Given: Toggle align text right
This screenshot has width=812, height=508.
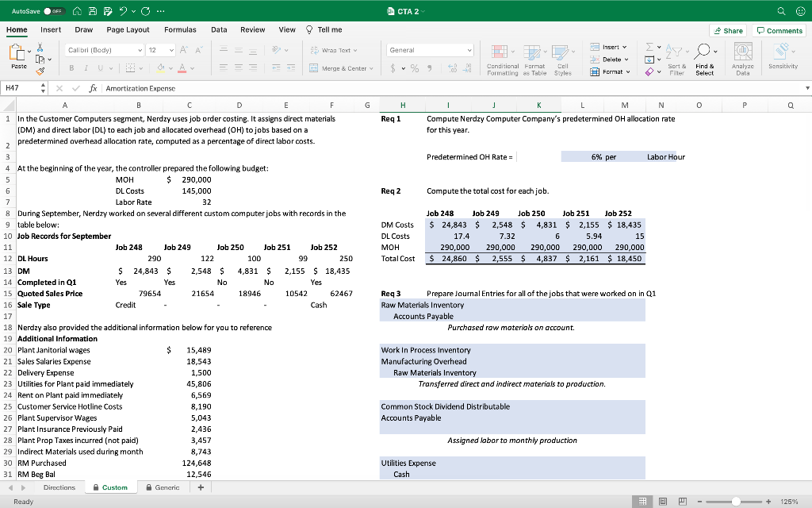Looking at the screenshot, I should pyautogui.click(x=253, y=68).
